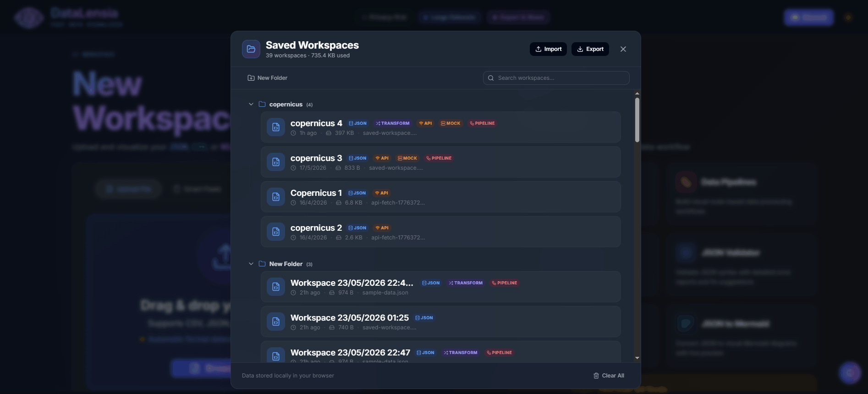
Task: Click the file icon of copernicus 4
Action: [x=276, y=127]
